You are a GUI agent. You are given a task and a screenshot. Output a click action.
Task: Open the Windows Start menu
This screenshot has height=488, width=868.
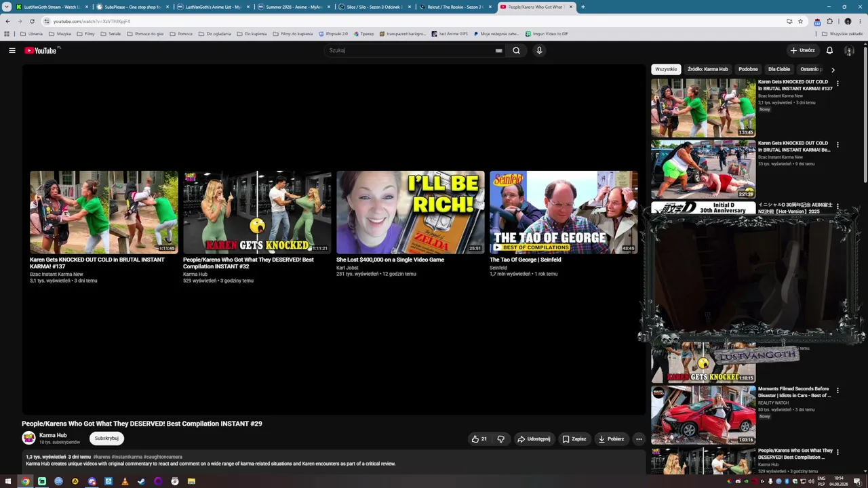tap(8, 481)
